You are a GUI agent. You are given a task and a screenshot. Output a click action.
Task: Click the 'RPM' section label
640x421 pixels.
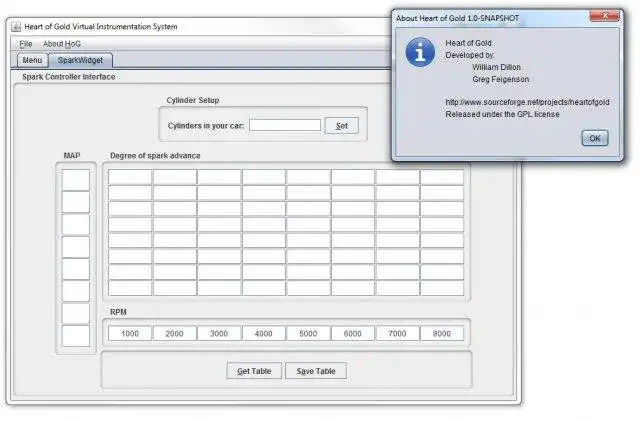click(118, 312)
